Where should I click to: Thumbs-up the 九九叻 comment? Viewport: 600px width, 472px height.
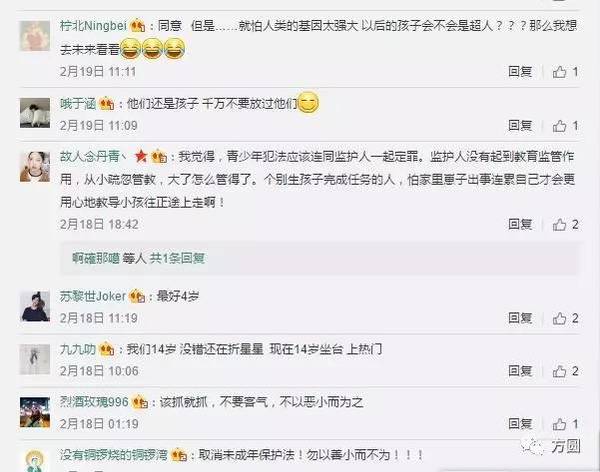(559, 371)
